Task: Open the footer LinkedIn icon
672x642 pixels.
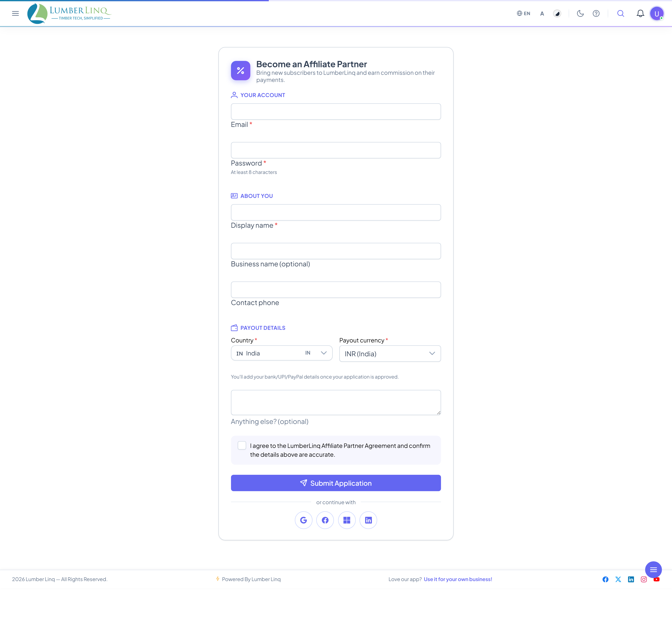Action: pos(631,579)
